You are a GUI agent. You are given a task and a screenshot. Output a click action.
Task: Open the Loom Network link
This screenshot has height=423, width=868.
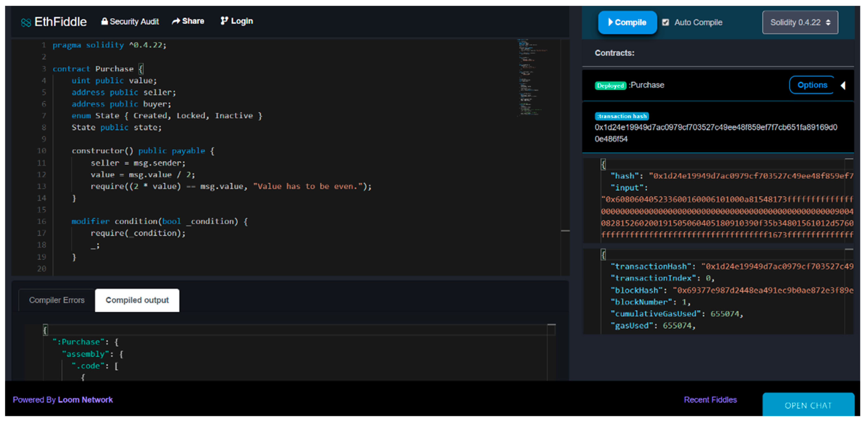[x=85, y=400]
